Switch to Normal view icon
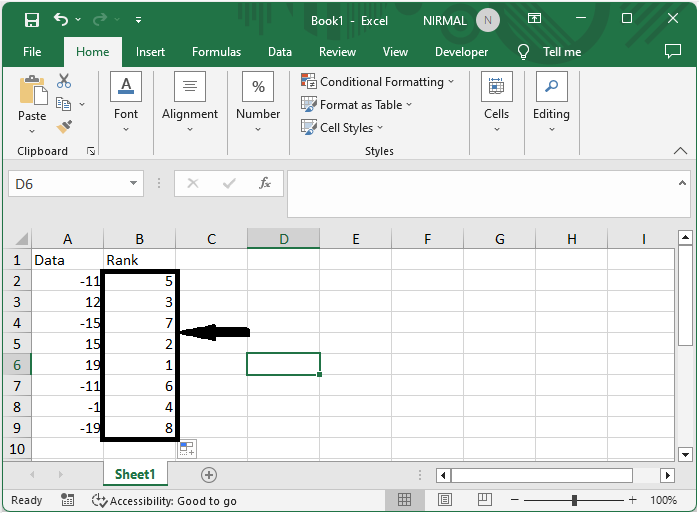Screen dimensions: 699x513 click(404, 500)
